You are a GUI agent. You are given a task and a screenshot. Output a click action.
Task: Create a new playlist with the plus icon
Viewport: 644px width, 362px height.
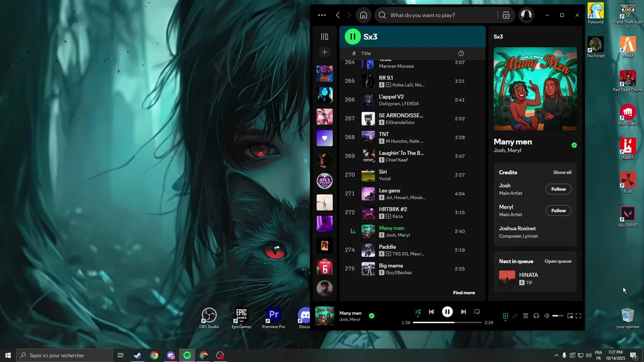(x=325, y=52)
